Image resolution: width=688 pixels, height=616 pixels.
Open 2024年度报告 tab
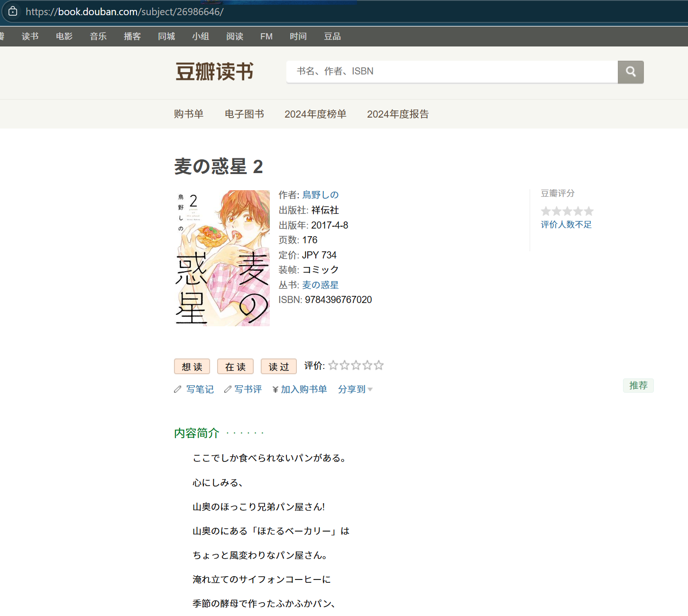tap(398, 114)
